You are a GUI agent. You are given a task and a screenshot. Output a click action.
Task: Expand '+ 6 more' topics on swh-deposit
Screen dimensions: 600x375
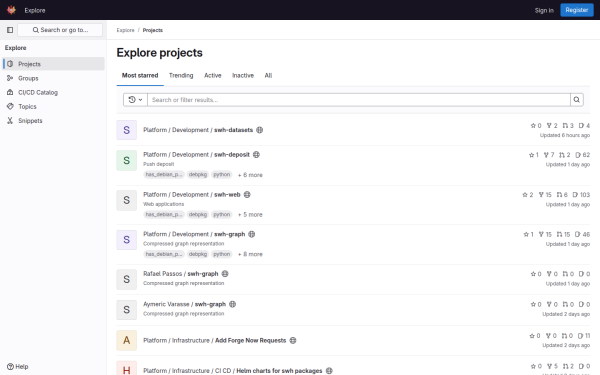click(250, 175)
